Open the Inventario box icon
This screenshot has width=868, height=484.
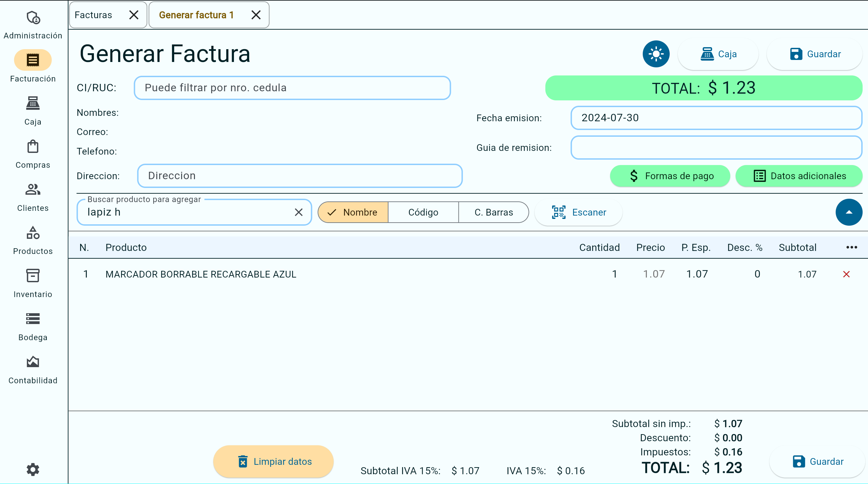(33, 276)
